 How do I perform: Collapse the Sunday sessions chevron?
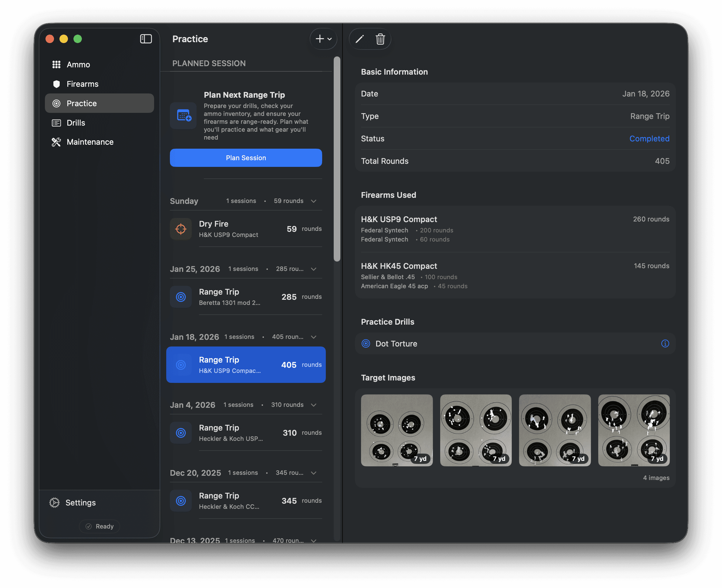(313, 201)
